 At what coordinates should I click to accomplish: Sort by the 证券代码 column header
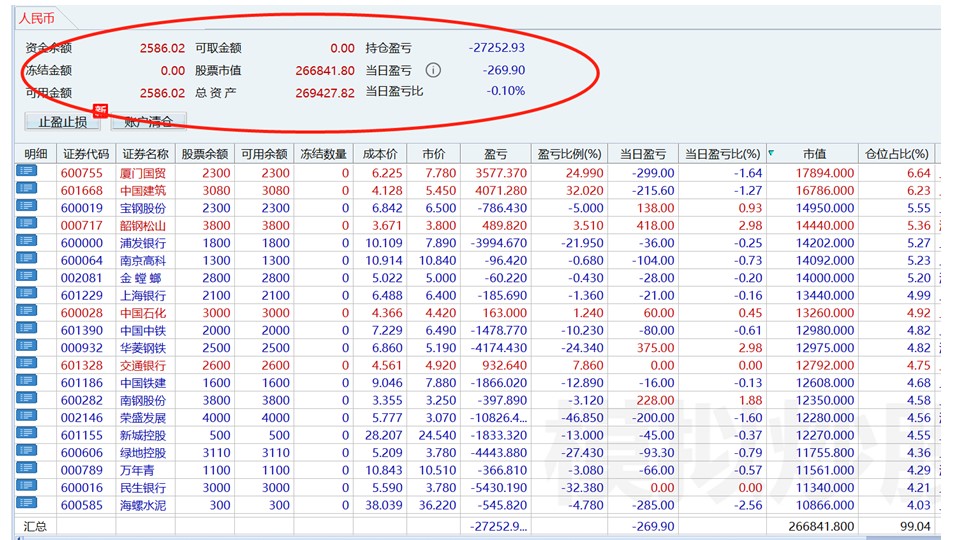[x=86, y=154]
